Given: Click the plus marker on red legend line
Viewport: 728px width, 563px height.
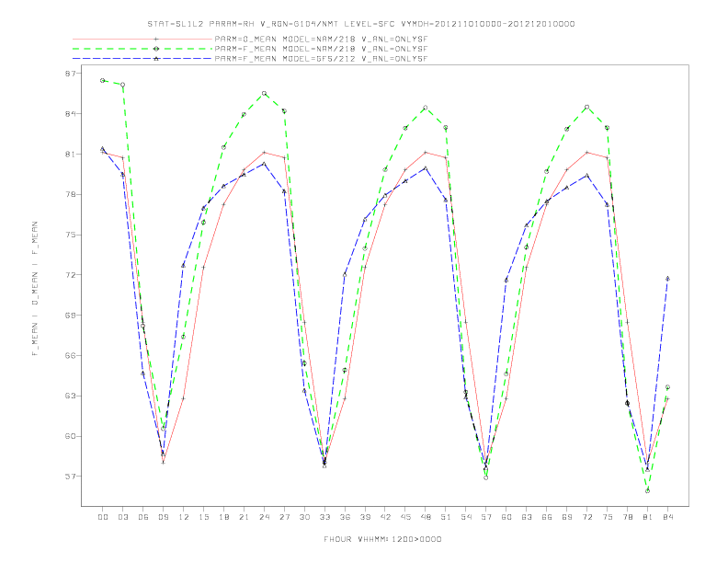Looking at the screenshot, I should pyautogui.click(x=156, y=40).
